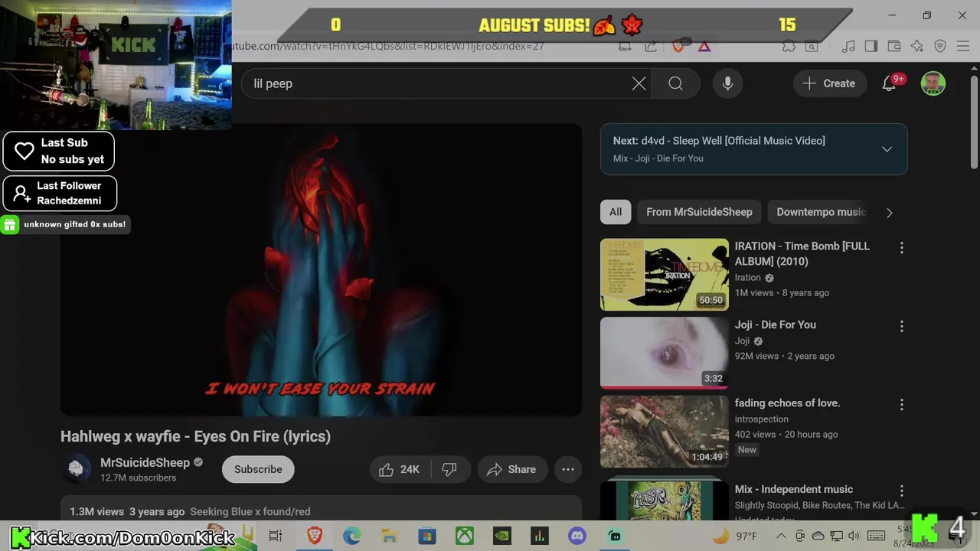Click the Create button
Screen dimensions: 980x551
pos(829,83)
